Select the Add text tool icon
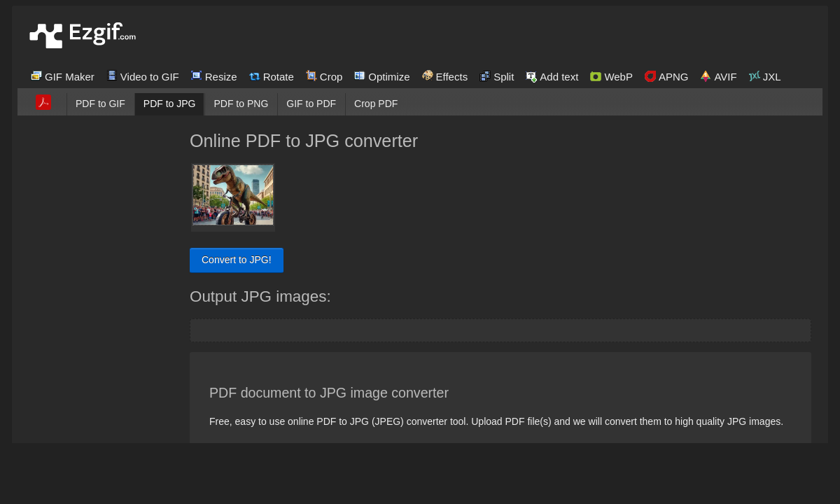This screenshot has width=840, height=504. tap(531, 75)
